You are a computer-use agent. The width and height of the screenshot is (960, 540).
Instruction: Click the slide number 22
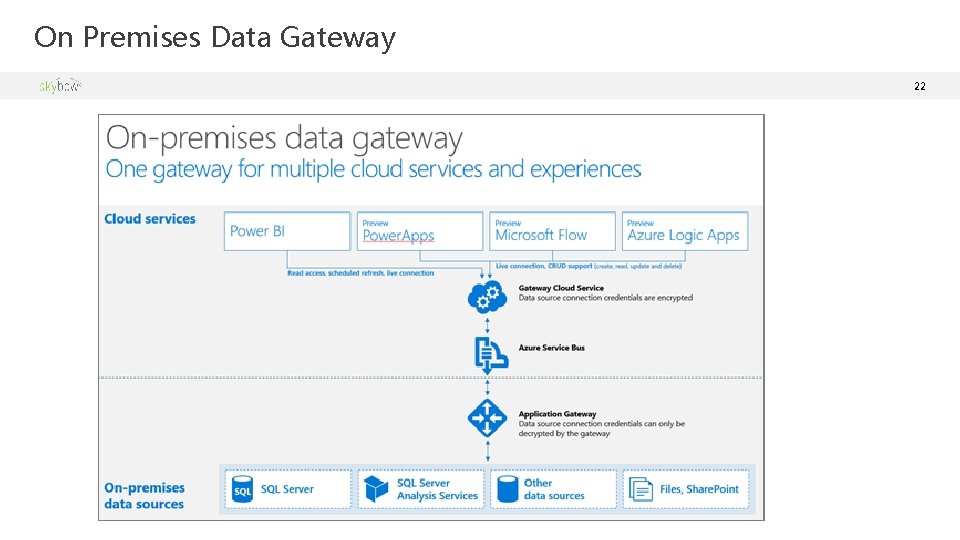[920, 86]
